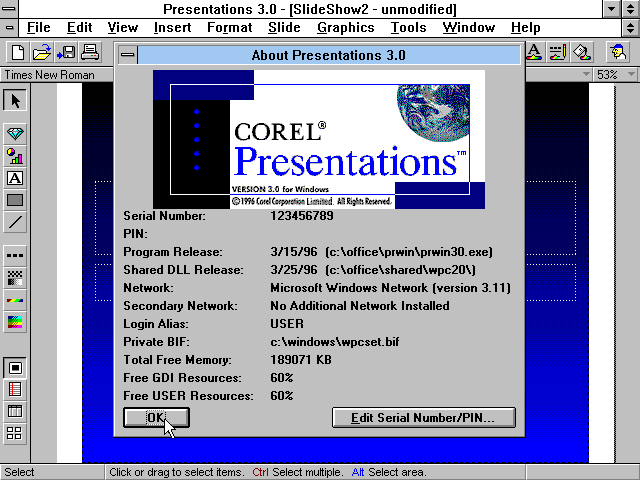Open the About dialog's control menu box

coord(128,55)
